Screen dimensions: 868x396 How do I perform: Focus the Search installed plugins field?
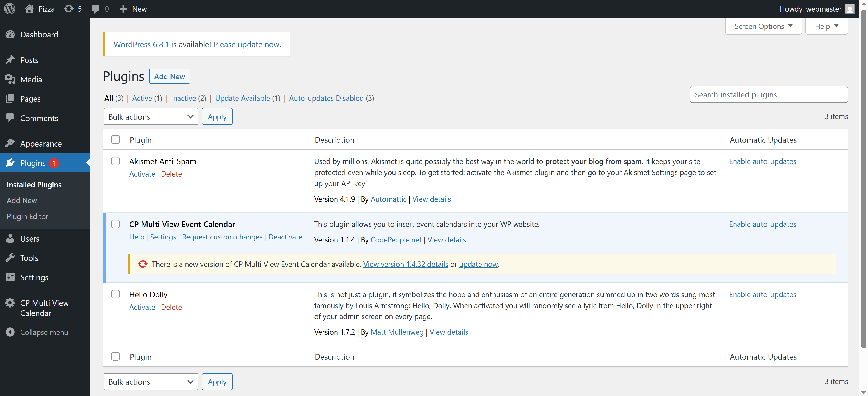[769, 94]
